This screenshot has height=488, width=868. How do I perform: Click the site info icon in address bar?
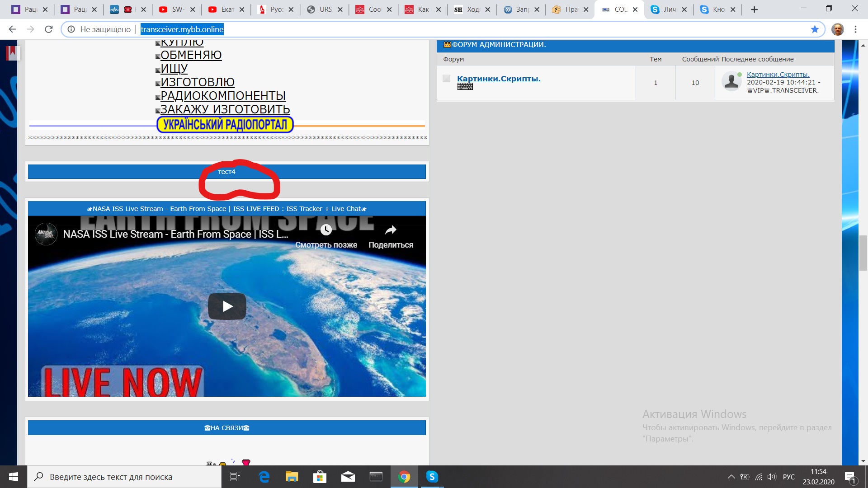click(x=71, y=29)
